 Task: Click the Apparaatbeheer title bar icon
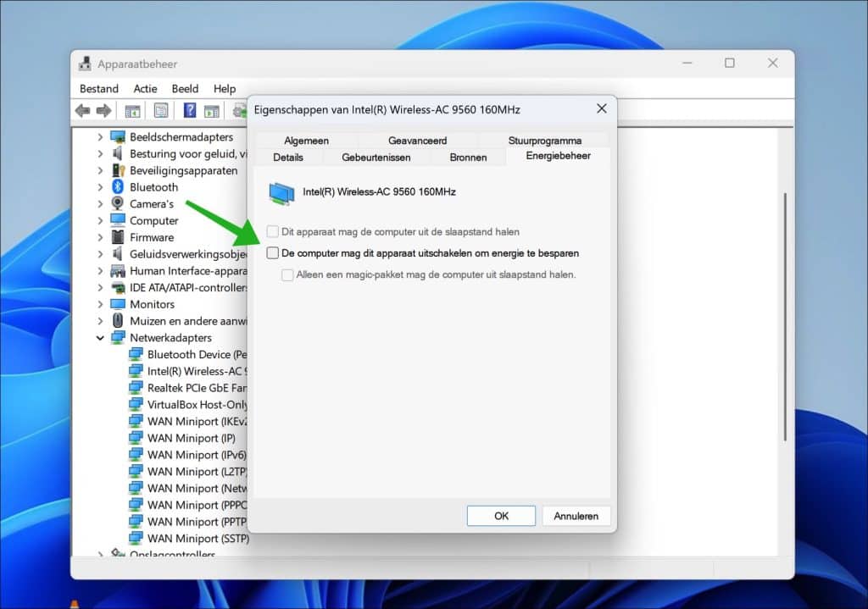pos(85,64)
